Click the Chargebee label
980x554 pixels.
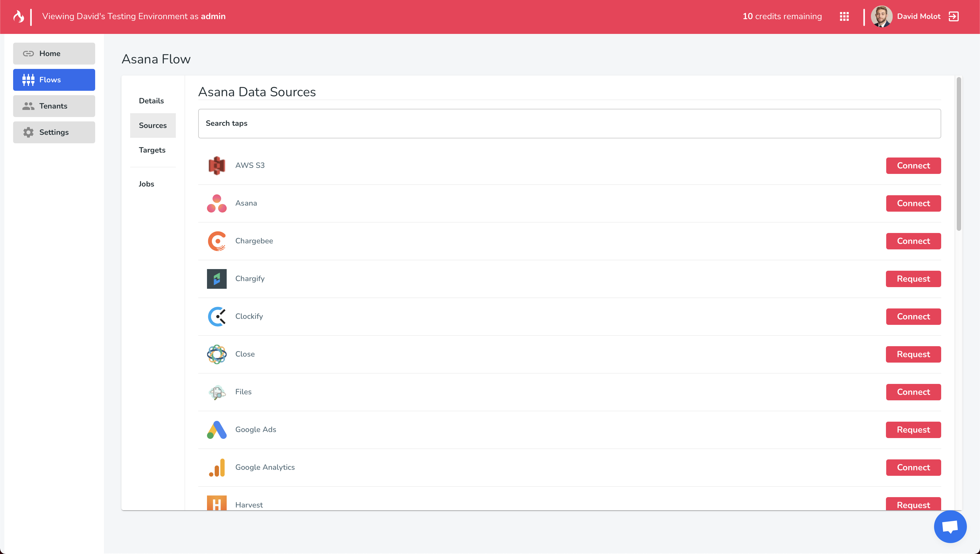tap(254, 241)
